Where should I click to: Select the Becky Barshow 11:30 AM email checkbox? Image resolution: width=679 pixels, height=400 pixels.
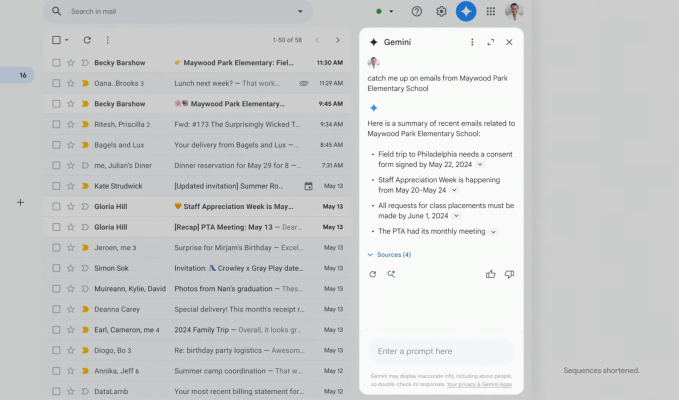pyautogui.click(x=56, y=62)
